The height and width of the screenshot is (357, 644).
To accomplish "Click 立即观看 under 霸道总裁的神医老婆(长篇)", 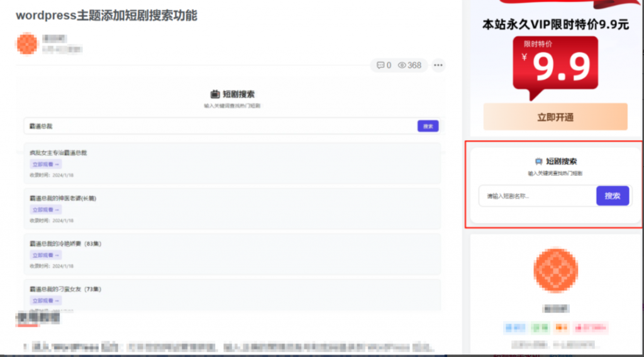I will [x=45, y=210].
